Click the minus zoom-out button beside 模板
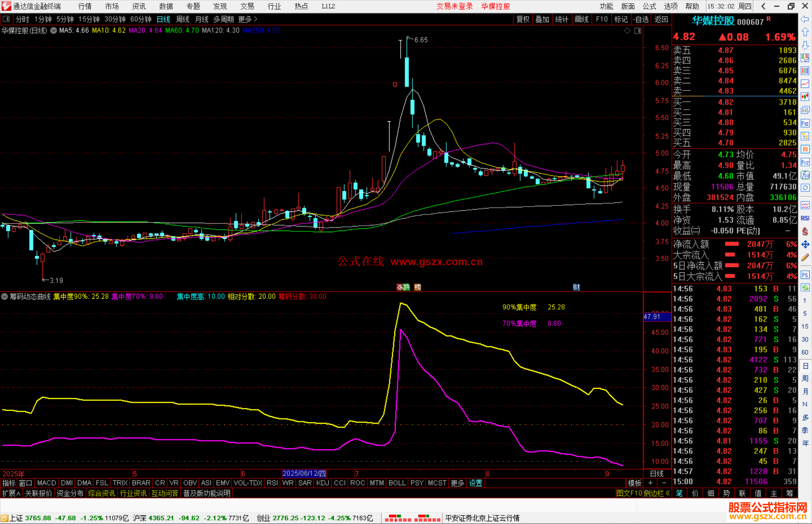 (x=664, y=483)
